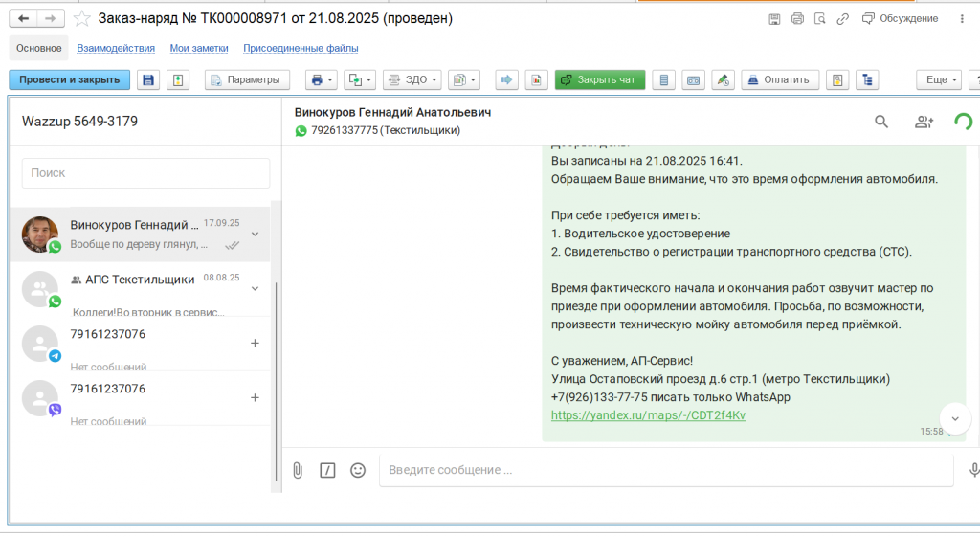Star this order as a favorite
This screenshot has height=537, width=980.
pos(83,18)
